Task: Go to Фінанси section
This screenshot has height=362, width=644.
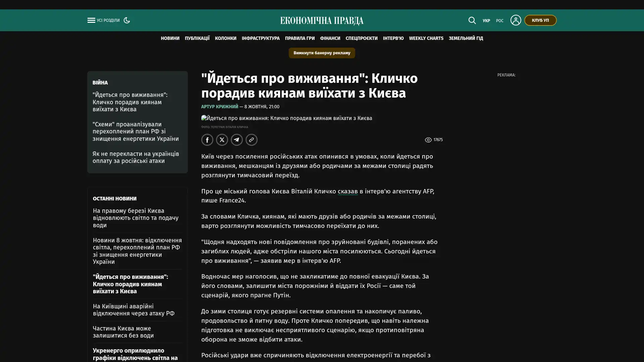Action: point(330,38)
